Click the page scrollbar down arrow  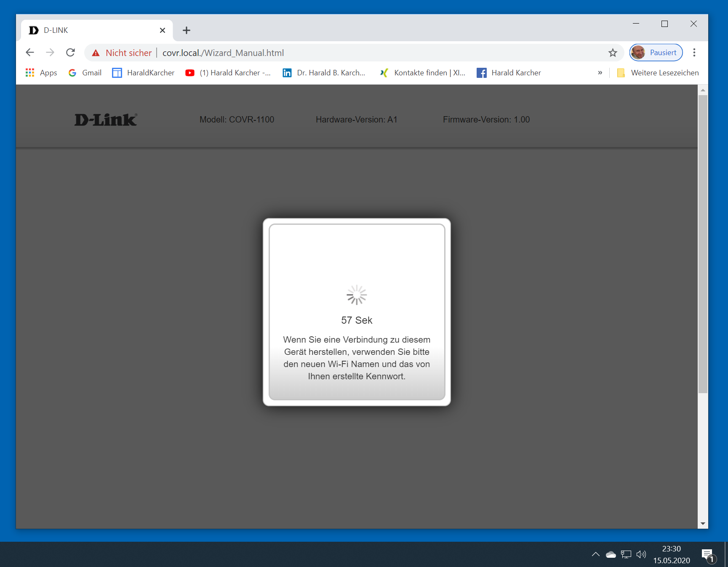point(703,524)
